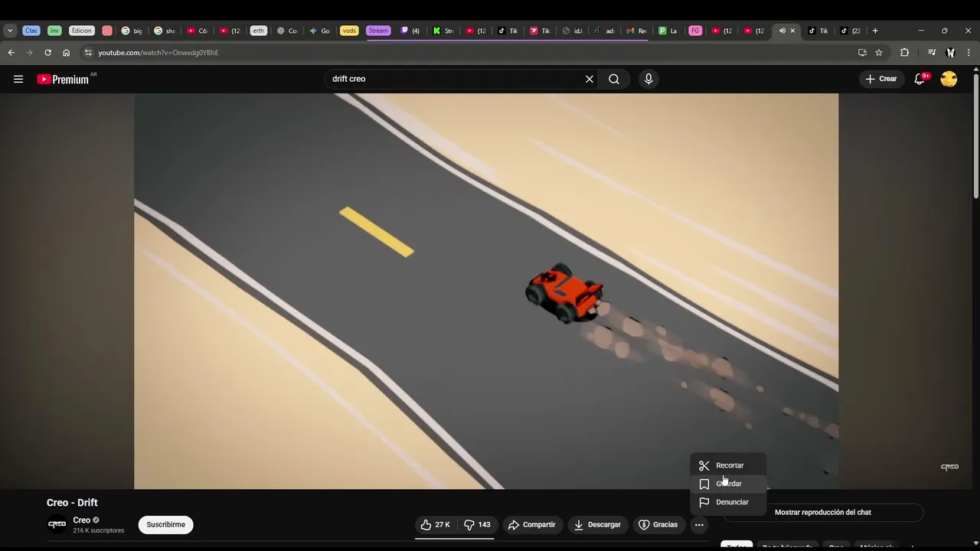Image resolution: width=980 pixels, height=551 pixels.
Task: Subscribe with the Suscribirme button
Action: point(165,524)
